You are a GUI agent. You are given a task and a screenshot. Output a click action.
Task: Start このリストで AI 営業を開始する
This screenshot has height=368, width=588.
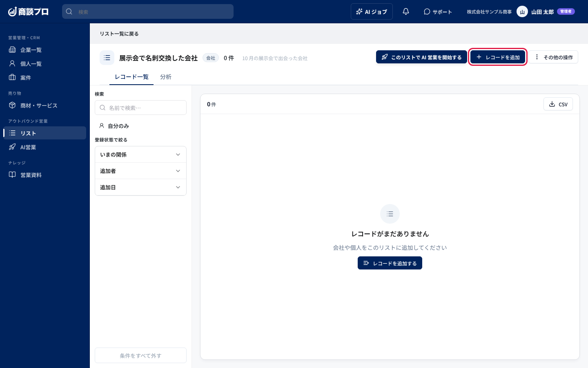[x=421, y=57]
